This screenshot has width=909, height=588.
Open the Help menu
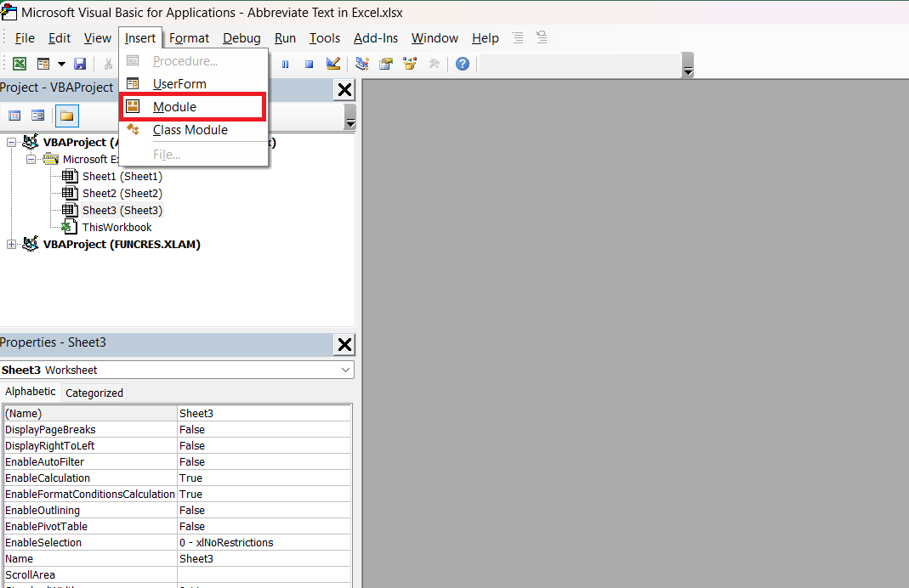tap(486, 38)
